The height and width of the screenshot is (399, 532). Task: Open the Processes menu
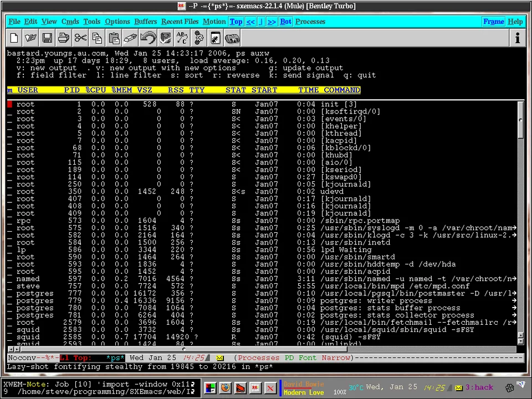[x=310, y=22]
